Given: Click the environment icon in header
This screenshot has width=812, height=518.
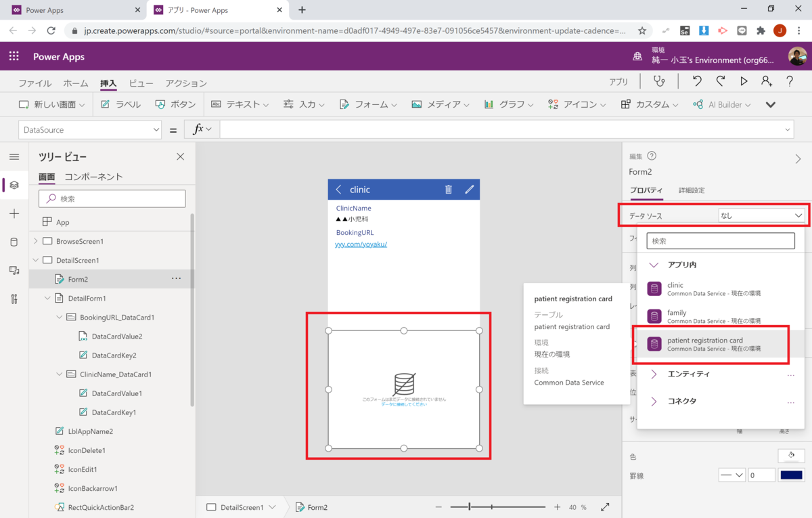Looking at the screenshot, I should (x=637, y=56).
